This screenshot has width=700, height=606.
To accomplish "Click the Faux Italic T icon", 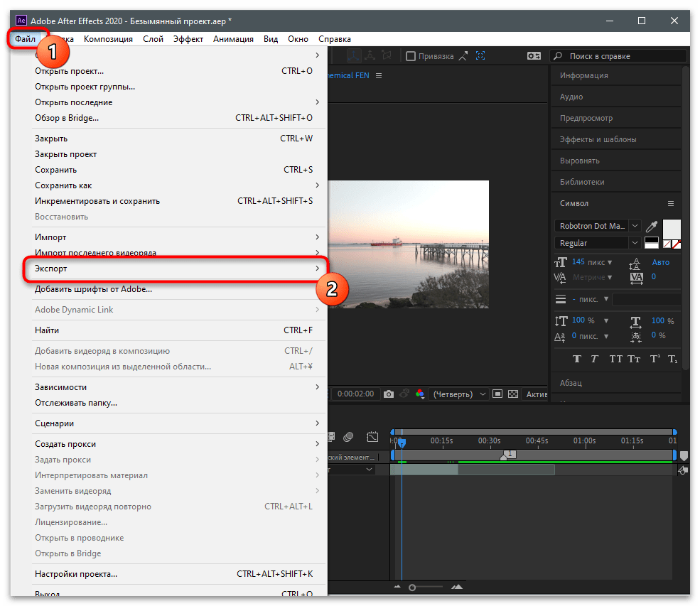I will tap(594, 359).
